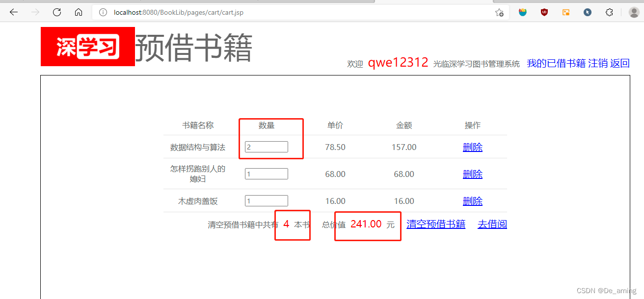The width and height of the screenshot is (644, 299).
Task: Open the orange extension icon
Action: click(x=566, y=12)
